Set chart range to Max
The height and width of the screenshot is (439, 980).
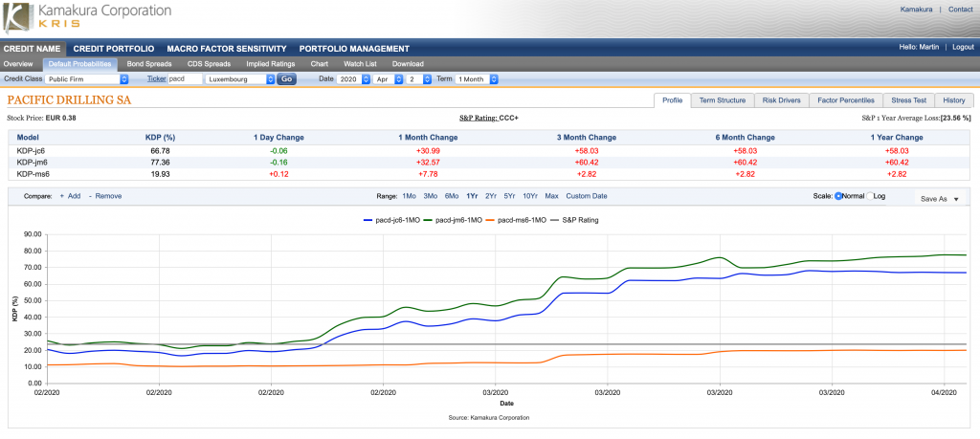[x=551, y=196]
